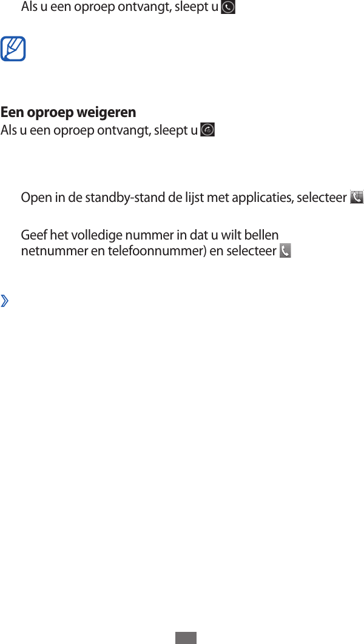Select the phone keypad application icon
364x644 pixels.
click(357, 197)
